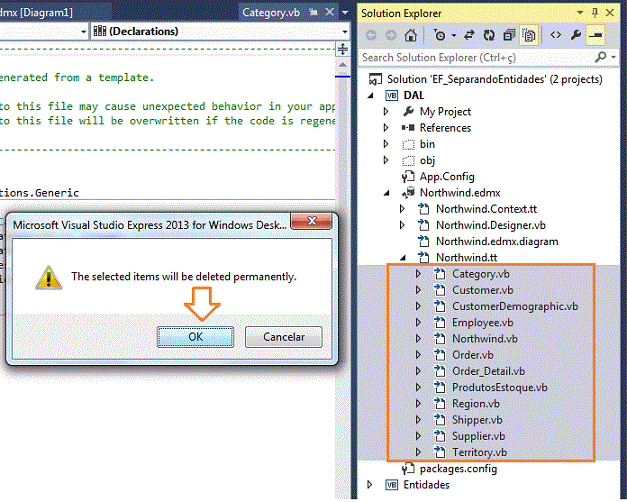Toggle Preview Selected Items icon
The height and width of the screenshot is (502, 627).
595,35
